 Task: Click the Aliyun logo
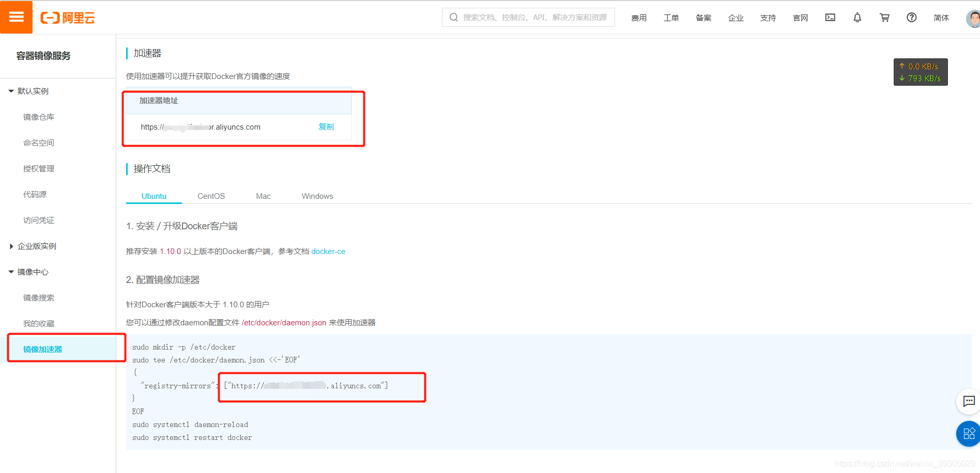pyautogui.click(x=68, y=18)
